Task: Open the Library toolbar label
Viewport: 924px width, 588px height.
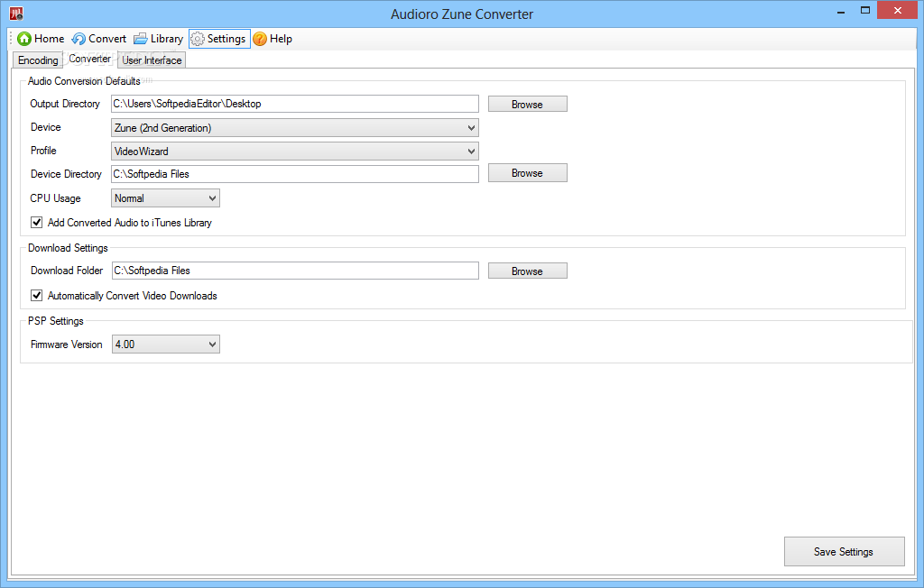Action: click(x=167, y=39)
